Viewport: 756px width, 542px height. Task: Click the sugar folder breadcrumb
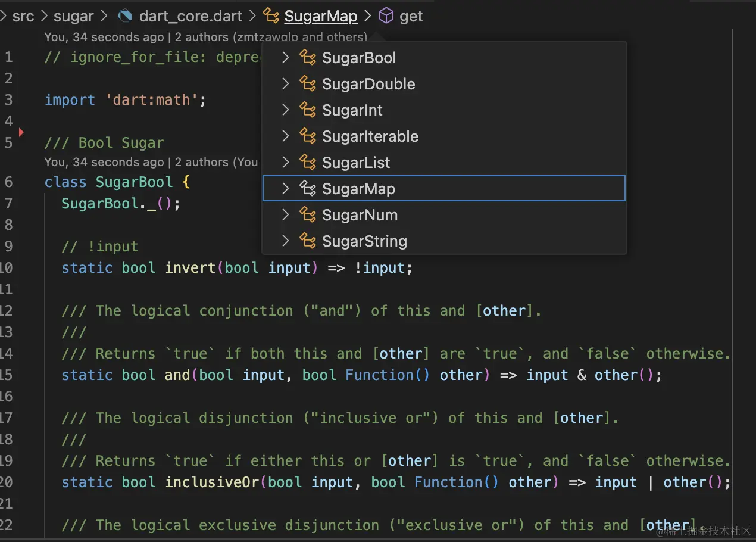(74, 16)
